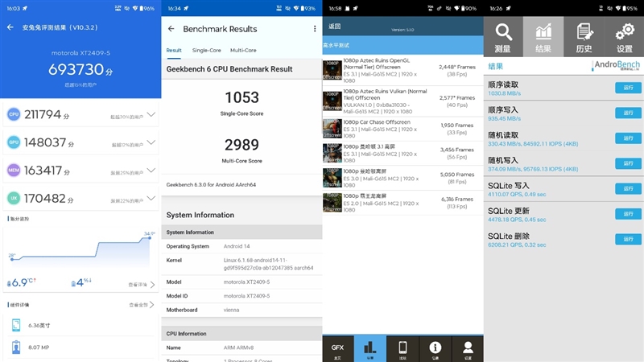This screenshot has height=362, width=644.
Task: Switch to the Multi-Core tab
Action: 243,50
